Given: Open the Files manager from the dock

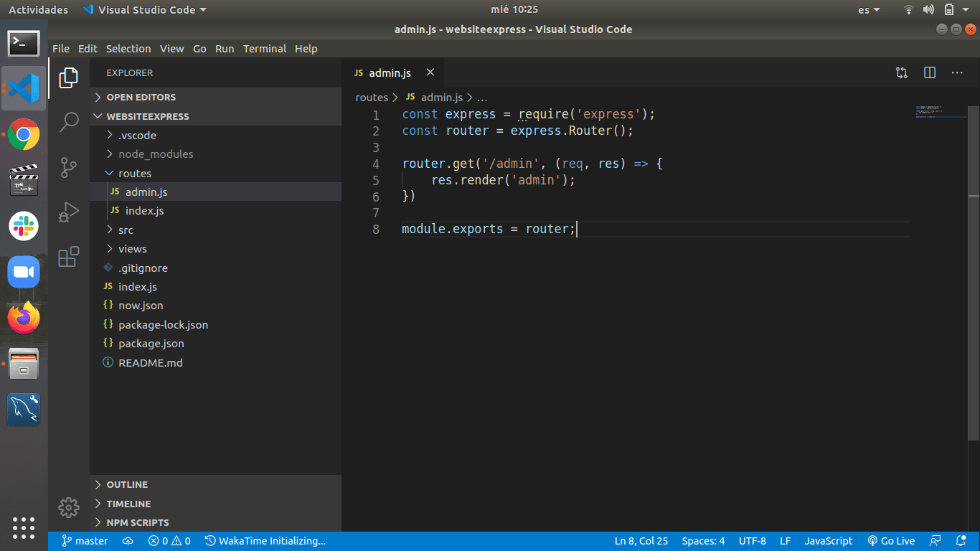Looking at the screenshot, I should pyautogui.click(x=24, y=364).
